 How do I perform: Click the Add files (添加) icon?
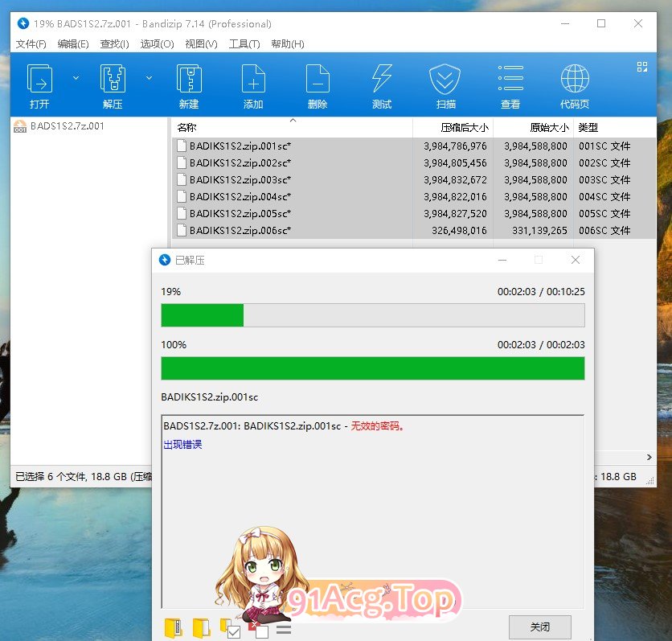click(x=253, y=86)
